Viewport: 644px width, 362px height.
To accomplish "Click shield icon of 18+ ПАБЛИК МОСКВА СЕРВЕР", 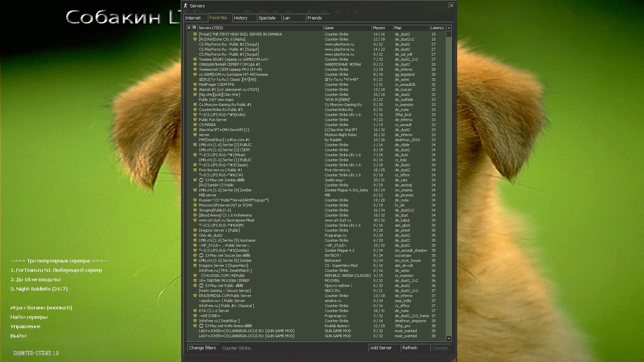I will 195,281.
